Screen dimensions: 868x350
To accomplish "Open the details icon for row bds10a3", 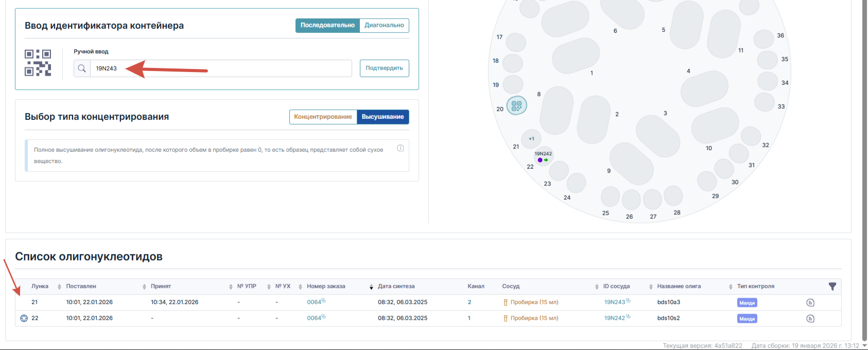I will (810, 303).
